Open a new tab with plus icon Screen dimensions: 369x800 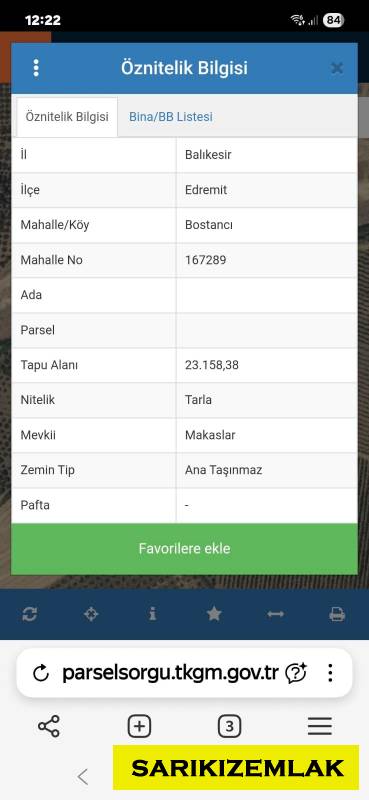(x=139, y=726)
